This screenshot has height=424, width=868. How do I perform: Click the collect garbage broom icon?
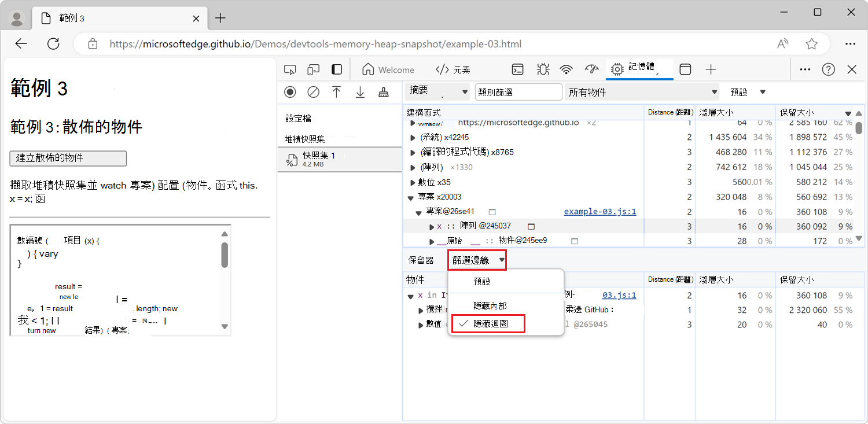click(x=383, y=92)
